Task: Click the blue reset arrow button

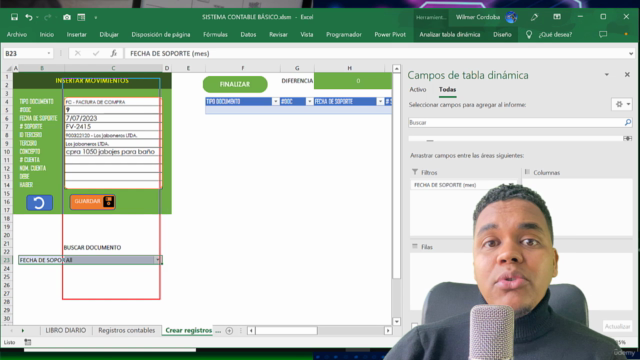Action: [39, 203]
